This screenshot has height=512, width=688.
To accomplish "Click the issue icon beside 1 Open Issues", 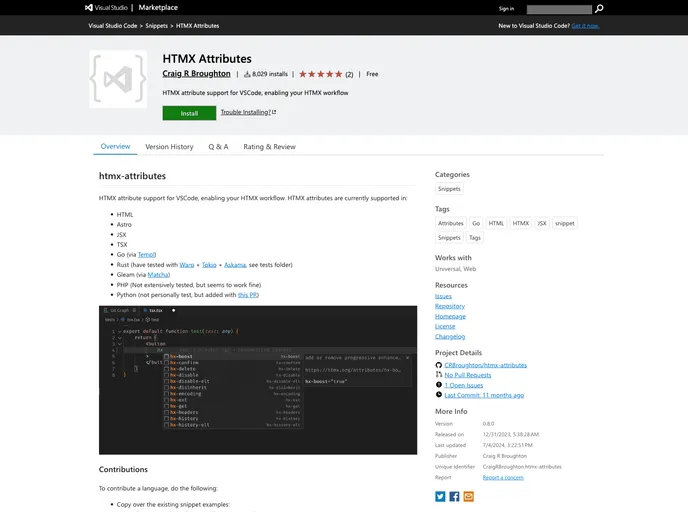I will (438, 385).
